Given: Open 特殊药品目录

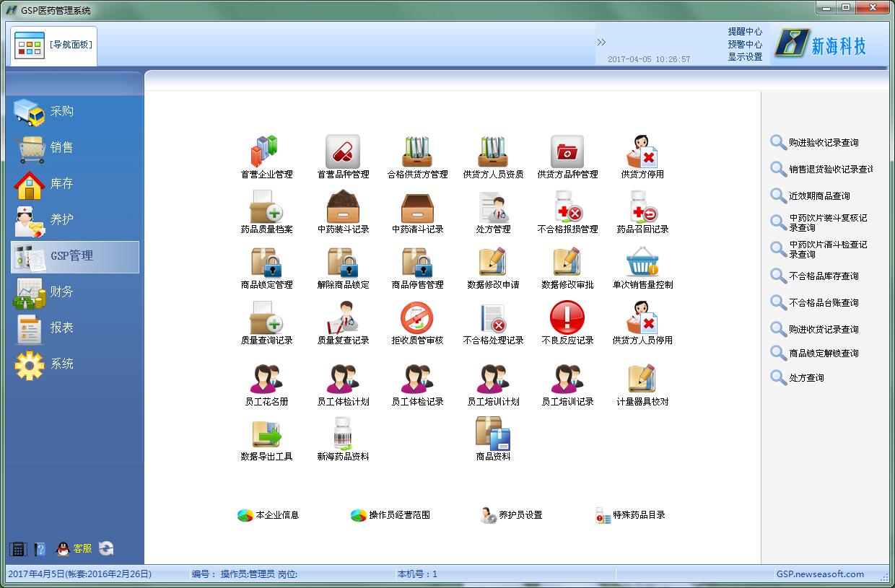Looking at the screenshot, I should pos(629,515).
